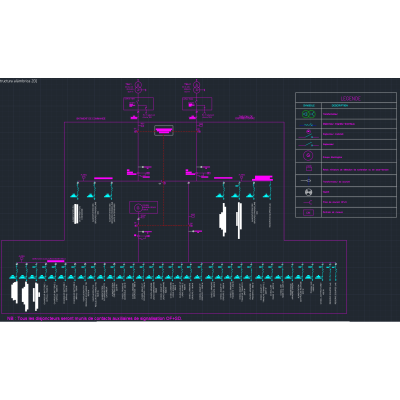The width and height of the screenshot is (400, 400).
Task: Select the generator set circle symbol in the legend
Action: [x=308, y=156]
